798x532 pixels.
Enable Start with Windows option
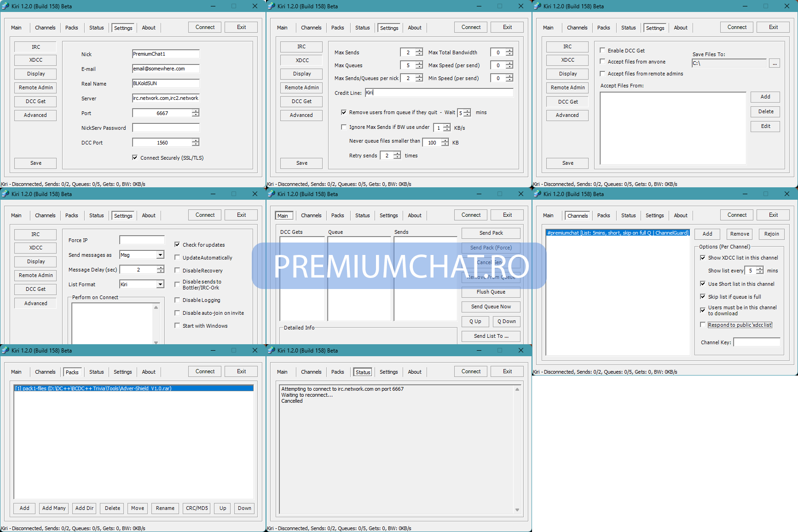click(177, 325)
